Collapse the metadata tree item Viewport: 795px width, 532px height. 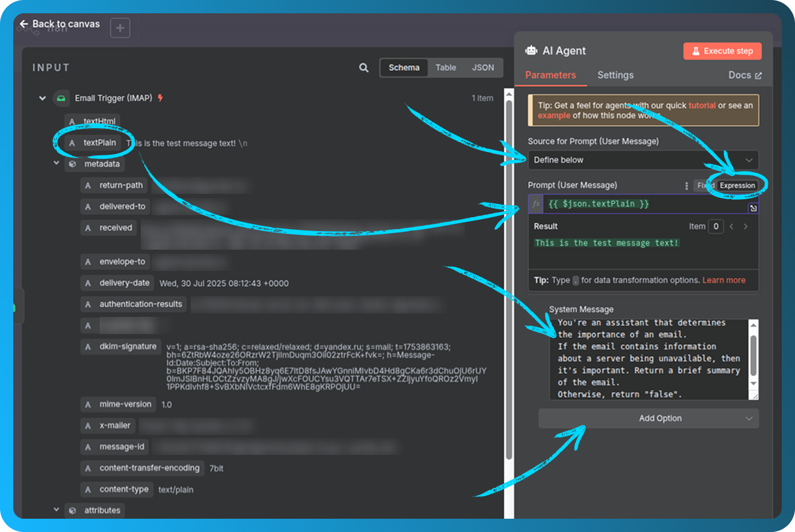(x=56, y=163)
